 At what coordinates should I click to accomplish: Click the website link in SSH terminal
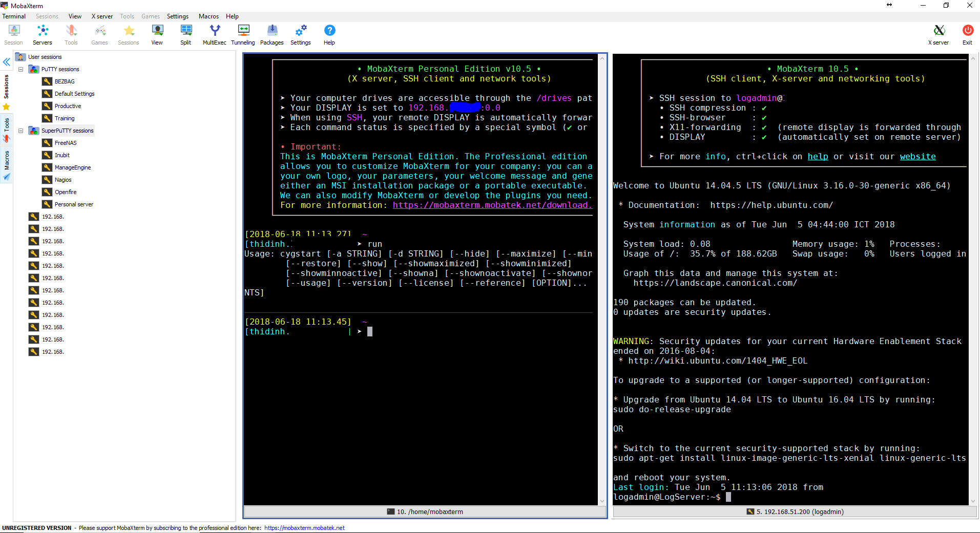pos(918,157)
